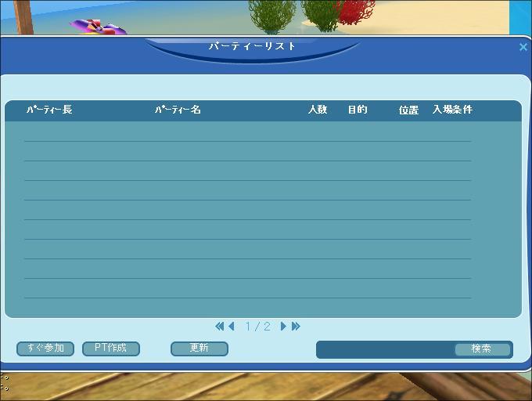Go to previous page arrow
The image size is (532, 401).
pyautogui.click(x=232, y=327)
